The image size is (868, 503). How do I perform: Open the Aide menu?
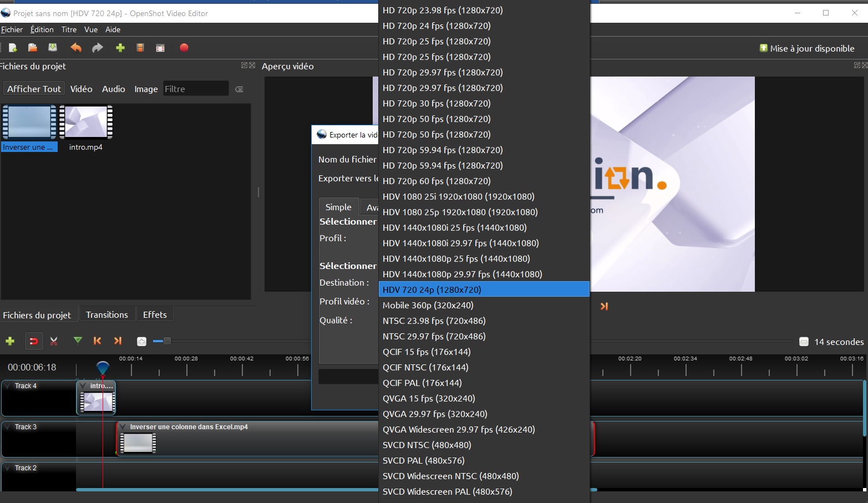coord(113,29)
